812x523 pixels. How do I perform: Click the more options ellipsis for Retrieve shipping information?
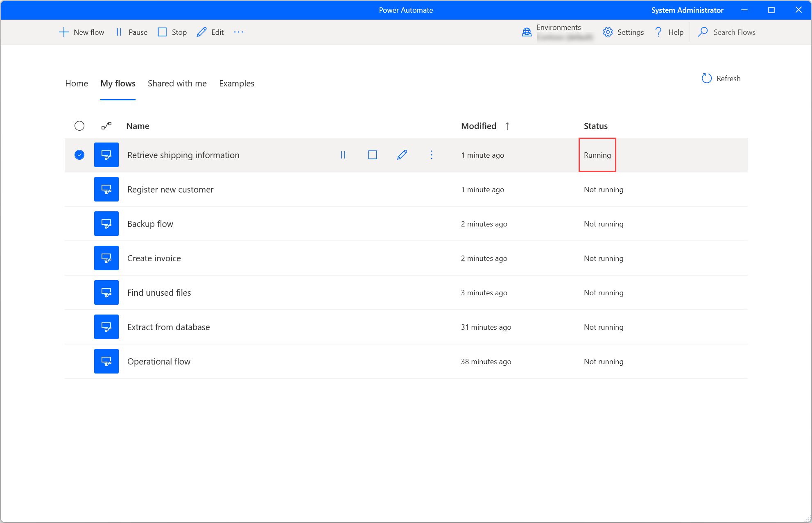pos(432,154)
